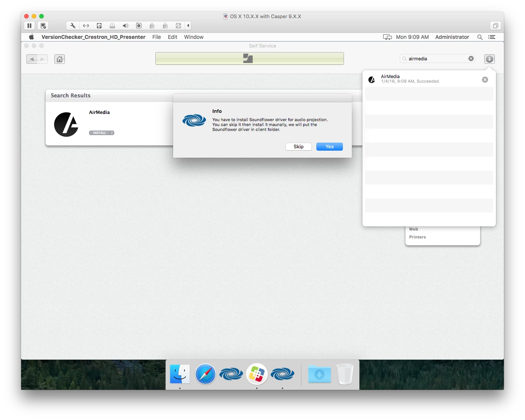Click the Crestron swirl icon in Info dialog
This screenshot has width=525, height=420.
(194, 120)
